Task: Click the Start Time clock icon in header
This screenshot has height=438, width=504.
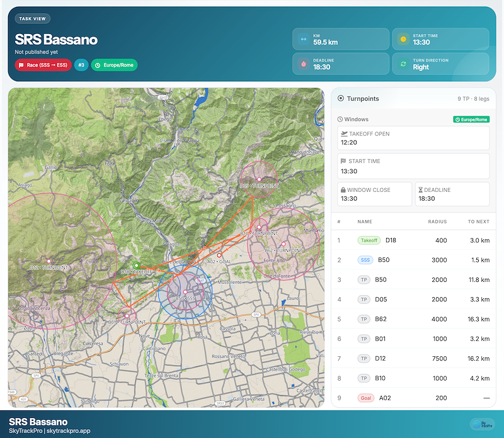Action: [x=403, y=39]
